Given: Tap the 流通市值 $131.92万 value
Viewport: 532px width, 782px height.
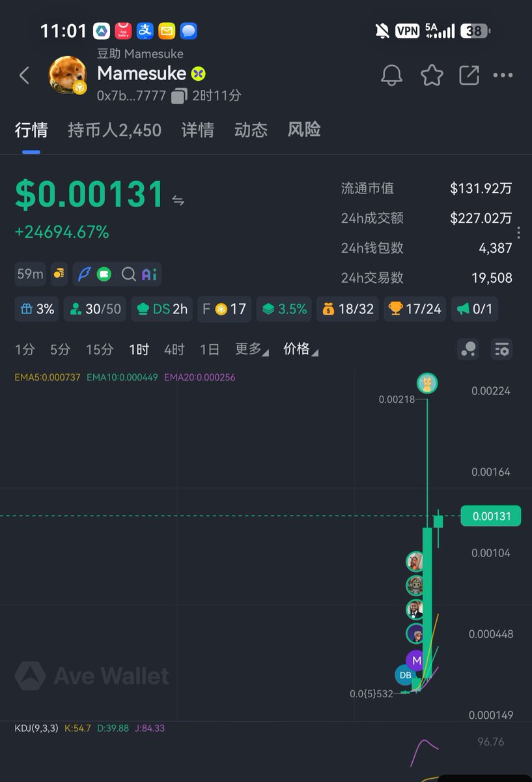Looking at the screenshot, I should point(481,188).
